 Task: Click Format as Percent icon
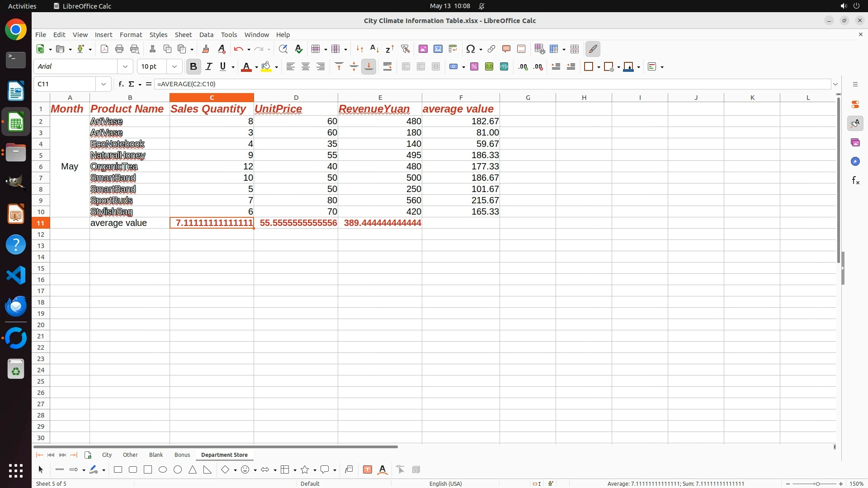pos(474,67)
